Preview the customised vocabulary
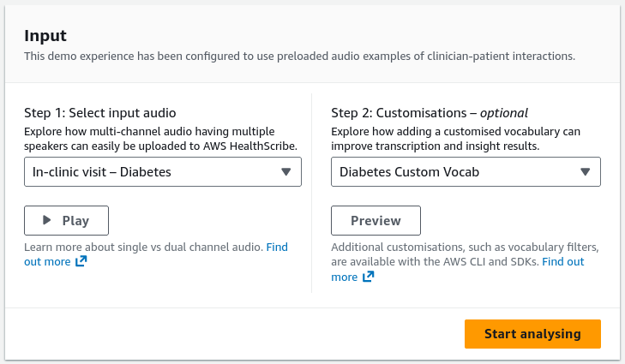Screen dimensions: 625x364 [x=376, y=220]
